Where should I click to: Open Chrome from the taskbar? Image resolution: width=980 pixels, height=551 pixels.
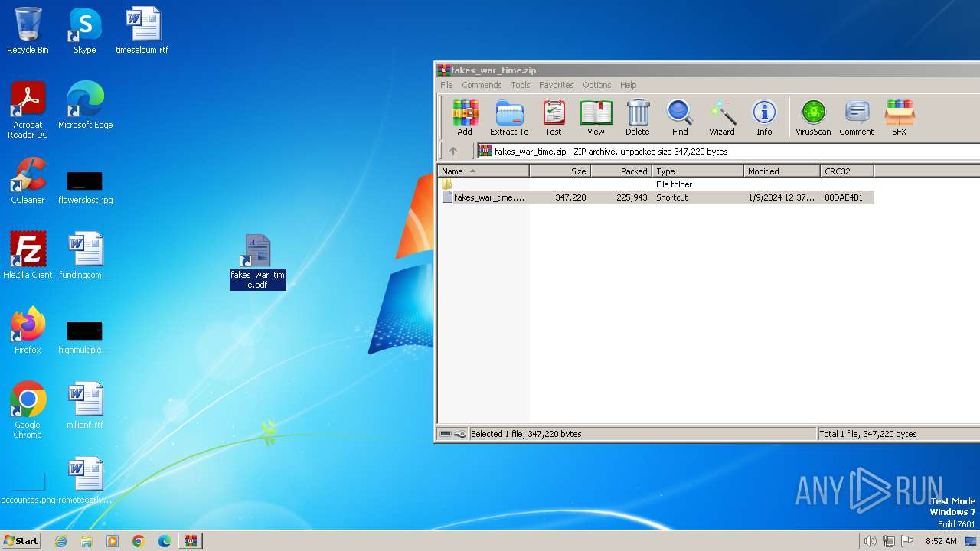pos(139,541)
